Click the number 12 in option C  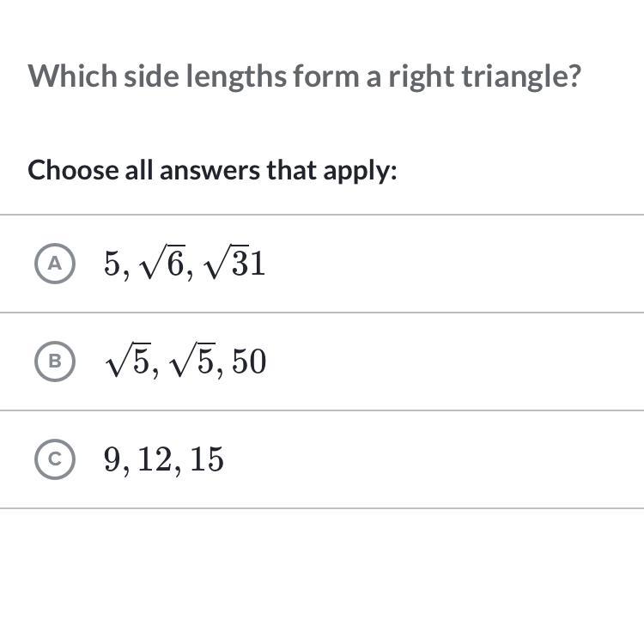[155, 459]
